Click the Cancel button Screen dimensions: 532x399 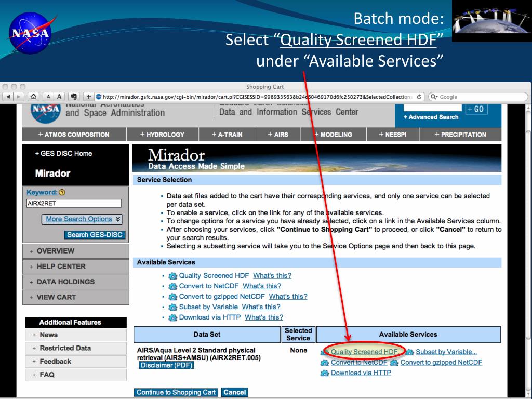point(234,393)
